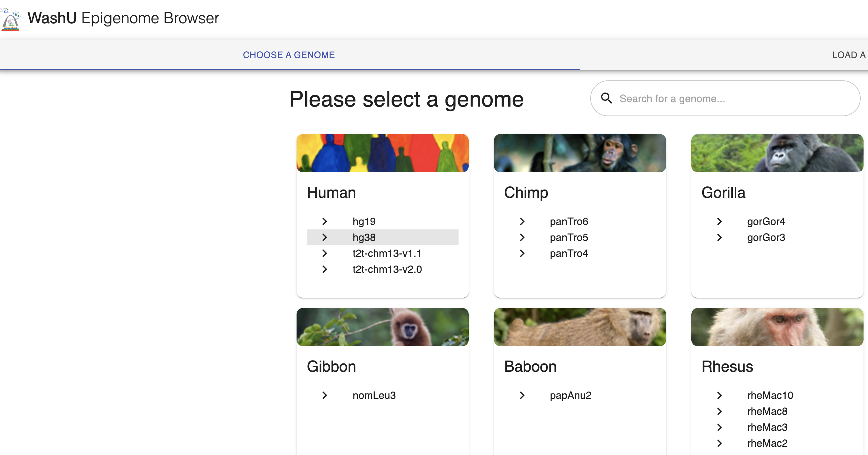Viewport: 868px width, 455px height.
Task: Click the Human card painting thumbnail
Action: tap(382, 153)
